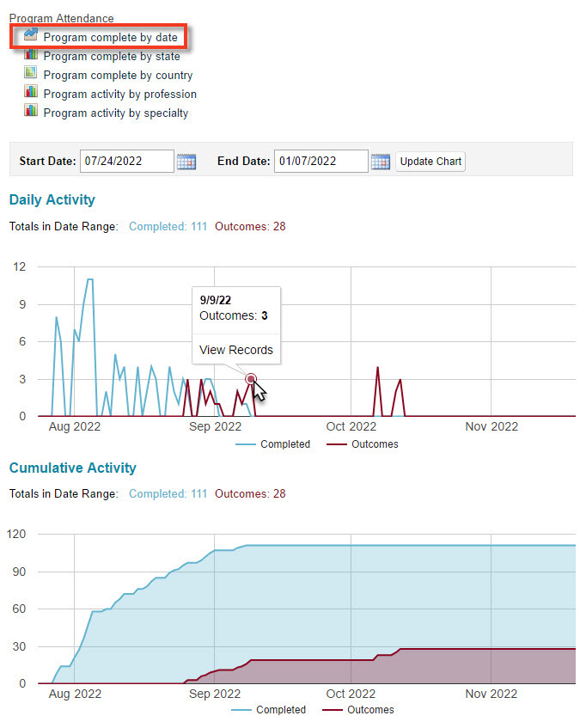580x728 pixels.
Task: Toggle Outcomes series in Daily Activity legend
Action: point(363,444)
